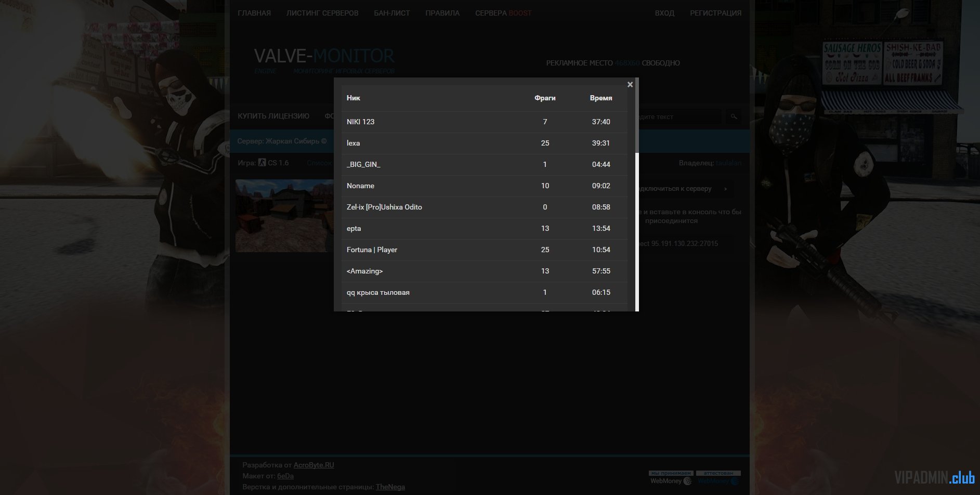Click the WebMoney attested badge
The image size is (980, 495).
coord(718,478)
